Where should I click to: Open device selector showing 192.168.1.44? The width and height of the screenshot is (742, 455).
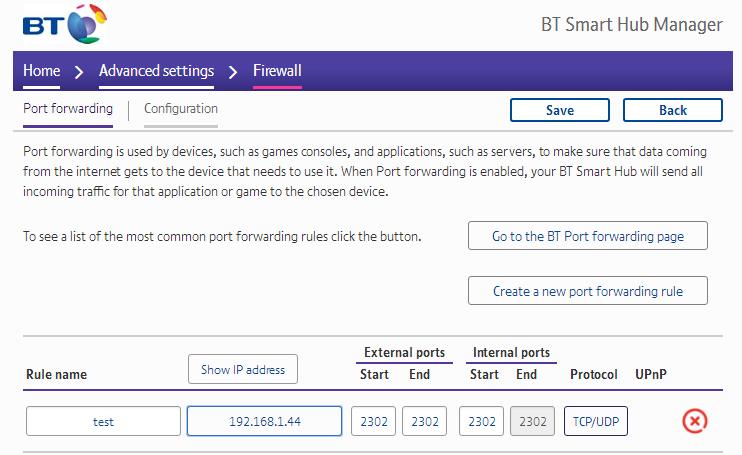point(264,421)
